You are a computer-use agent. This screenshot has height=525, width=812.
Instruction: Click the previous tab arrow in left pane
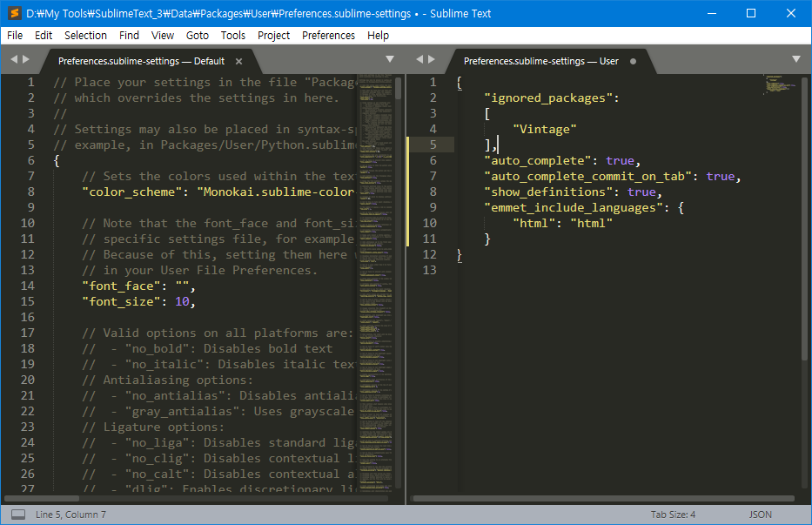[x=14, y=59]
